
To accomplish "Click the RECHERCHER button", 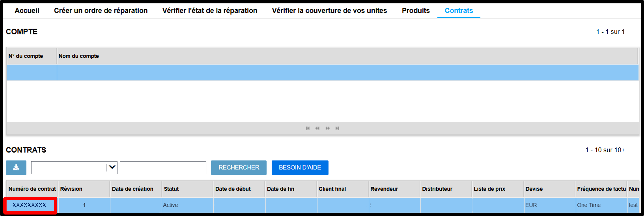I will pos(239,168).
